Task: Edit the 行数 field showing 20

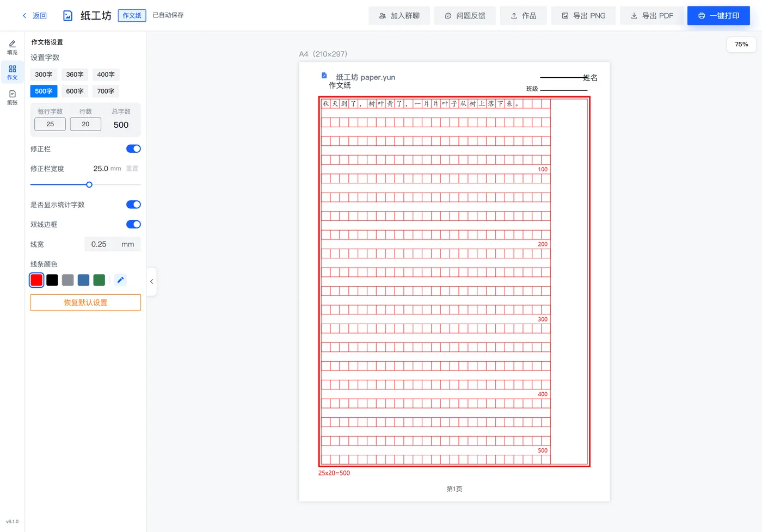Action: point(85,124)
